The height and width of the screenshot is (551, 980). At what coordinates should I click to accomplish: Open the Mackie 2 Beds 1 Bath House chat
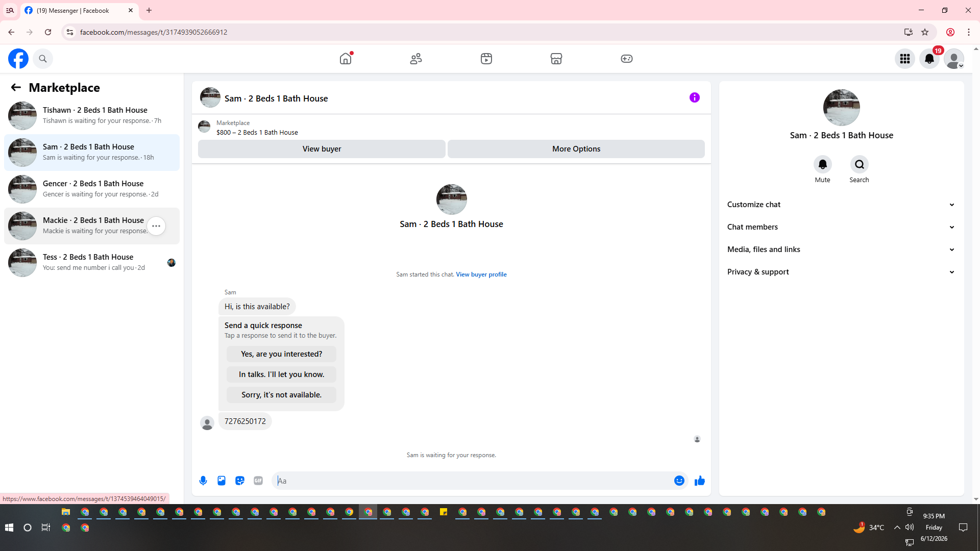pyautogui.click(x=92, y=226)
